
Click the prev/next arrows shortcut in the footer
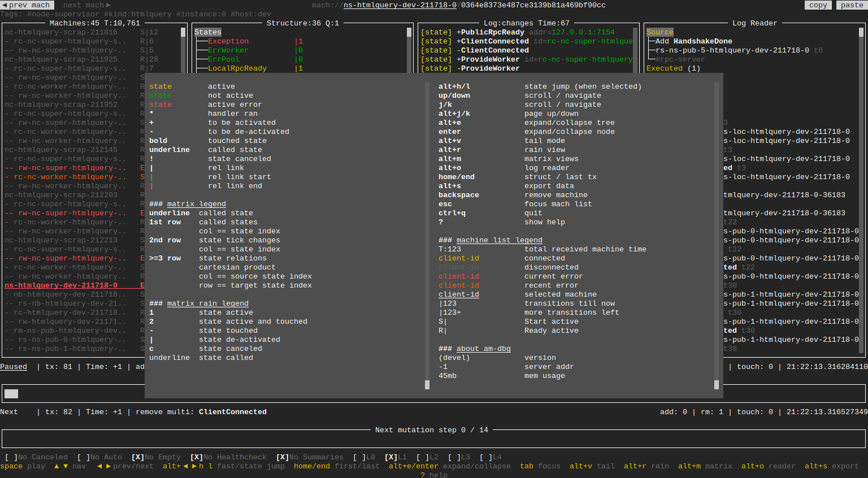[x=125, y=466]
